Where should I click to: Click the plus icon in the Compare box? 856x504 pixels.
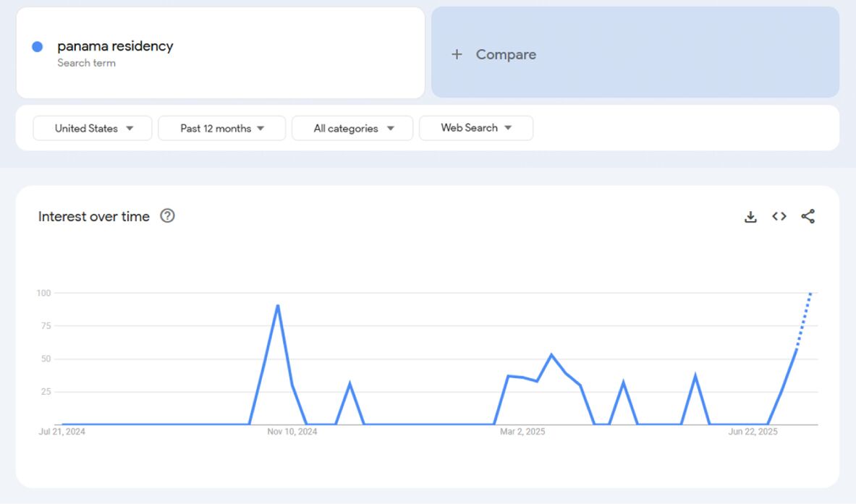click(x=457, y=54)
